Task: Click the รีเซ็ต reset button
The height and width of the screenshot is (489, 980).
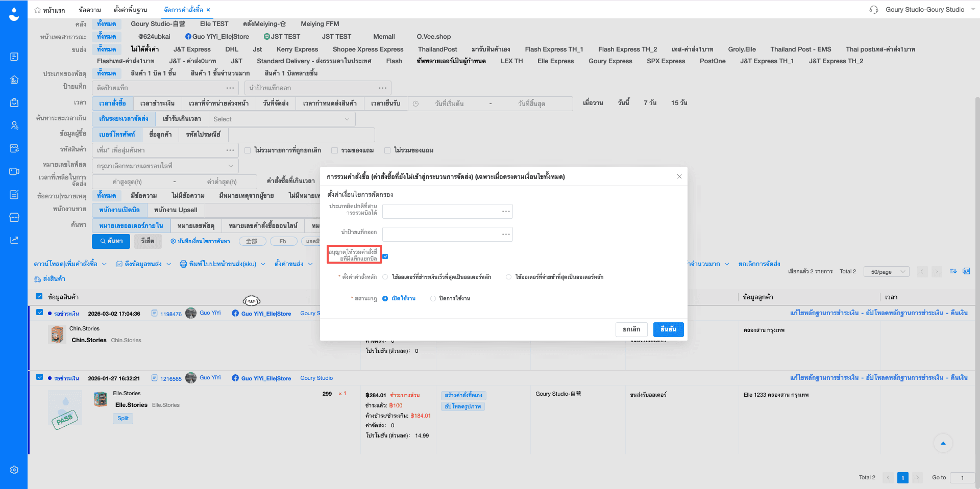Action: pyautogui.click(x=148, y=241)
